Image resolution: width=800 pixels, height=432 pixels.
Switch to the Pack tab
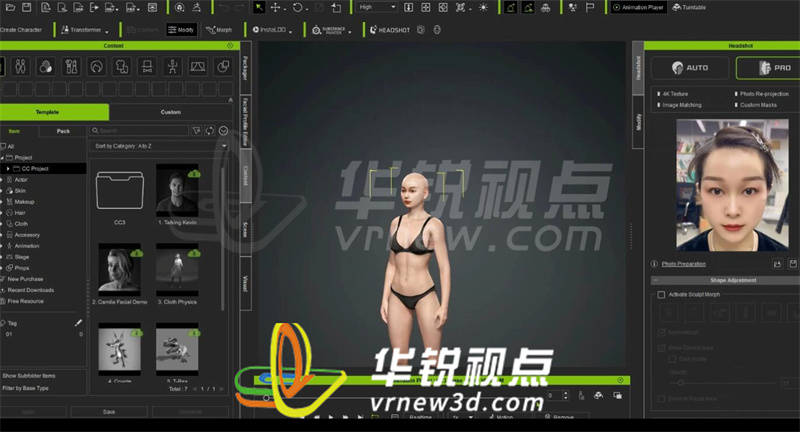tap(62, 131)
